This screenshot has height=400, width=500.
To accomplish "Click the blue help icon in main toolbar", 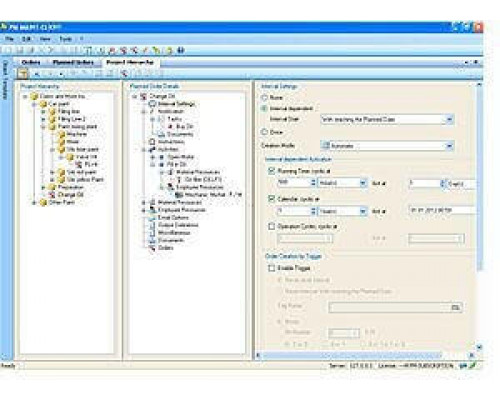I will (180, 50).
